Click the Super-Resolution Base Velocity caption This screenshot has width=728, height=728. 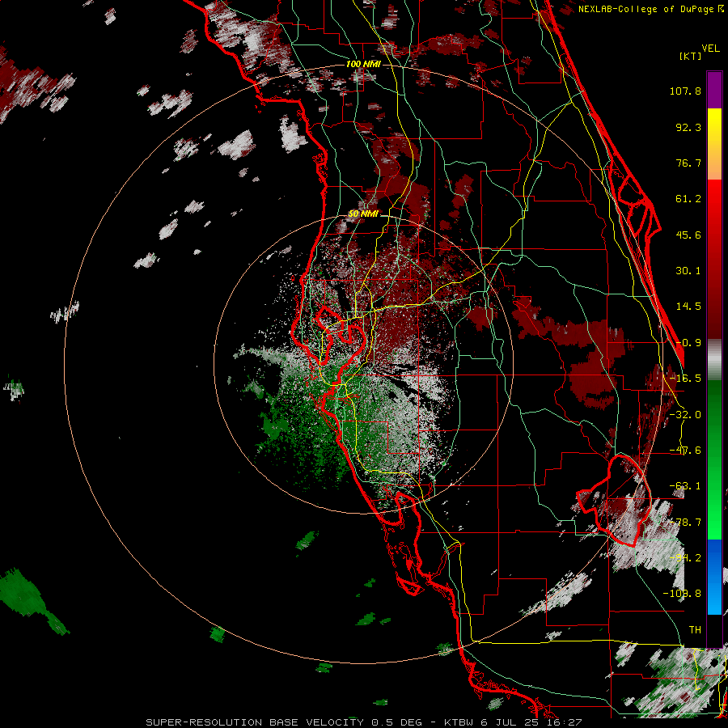(x=363, y=722)
